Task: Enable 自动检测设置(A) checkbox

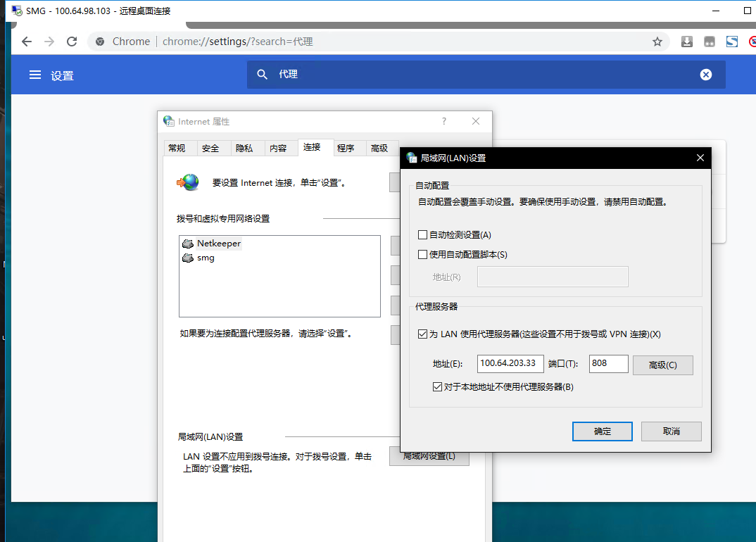Action: pos(423,235)
